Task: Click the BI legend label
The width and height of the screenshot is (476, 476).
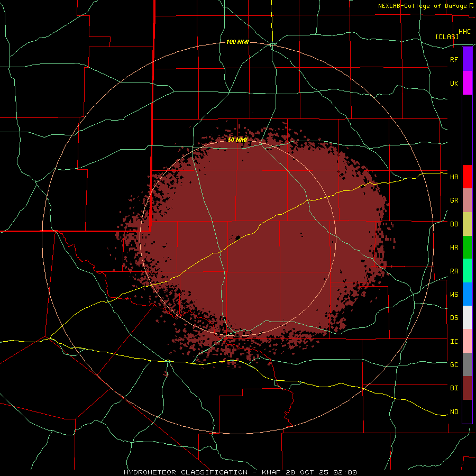Action: coord(454,388)
